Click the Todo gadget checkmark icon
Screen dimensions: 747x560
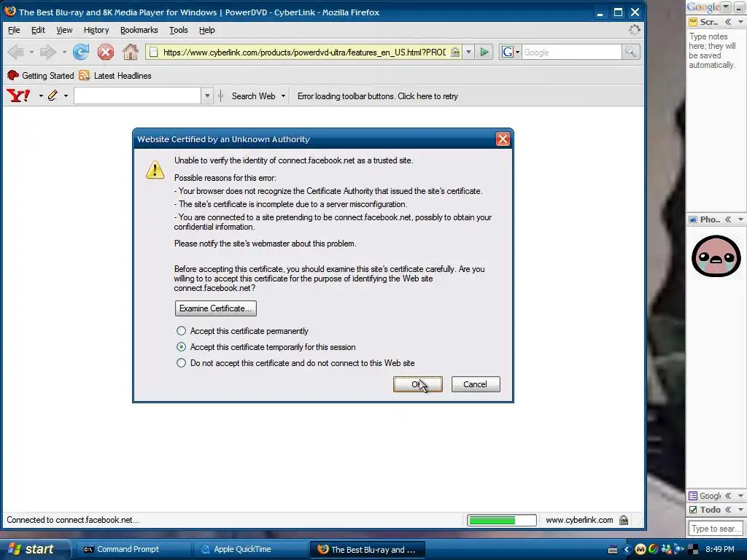[693, 510]
